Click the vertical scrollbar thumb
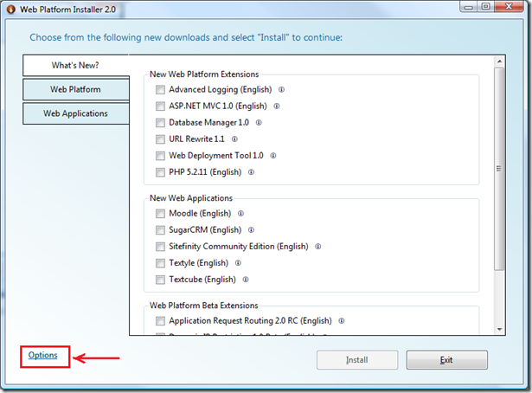This screenshot has width=532, height=393. pos(499,169)
